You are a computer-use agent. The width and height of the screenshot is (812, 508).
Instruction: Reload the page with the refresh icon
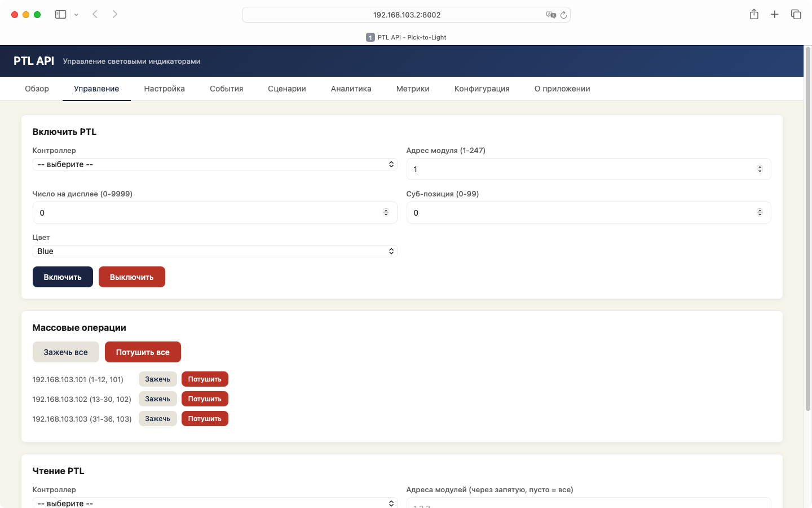coord(563,15)
